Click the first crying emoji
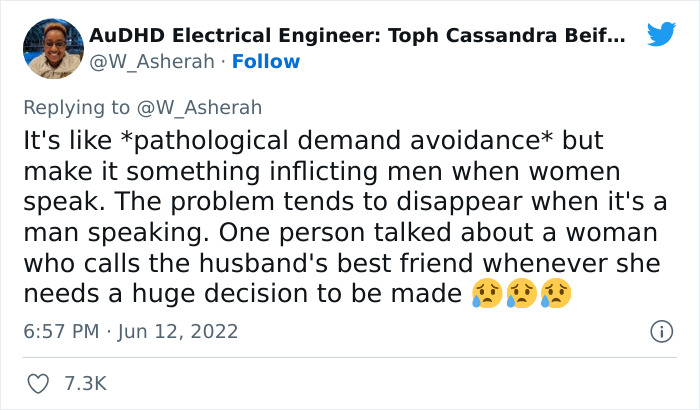 [484, 294]
